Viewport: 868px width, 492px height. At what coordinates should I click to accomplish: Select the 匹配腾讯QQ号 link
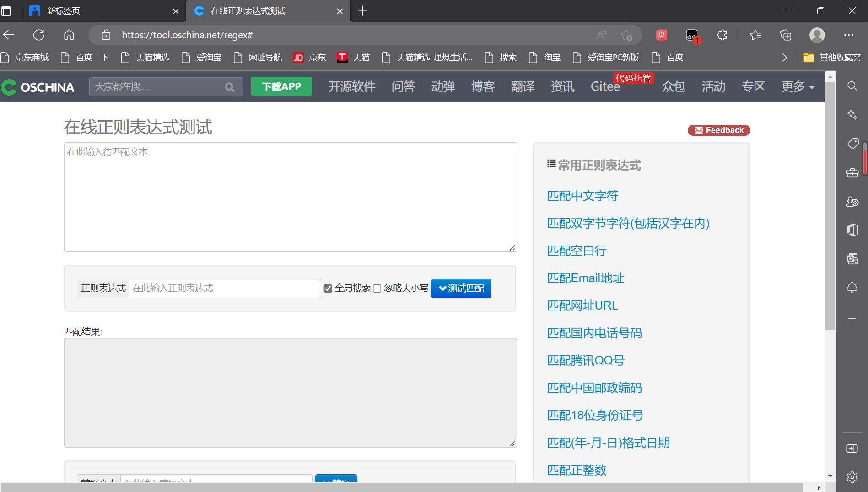point(586,360)
